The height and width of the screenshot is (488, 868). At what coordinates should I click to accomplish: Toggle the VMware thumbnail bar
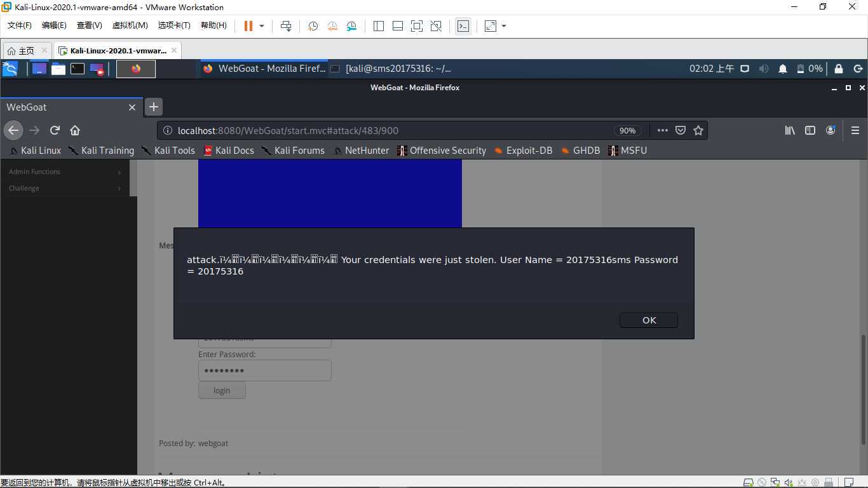click(x=398, y=26)
